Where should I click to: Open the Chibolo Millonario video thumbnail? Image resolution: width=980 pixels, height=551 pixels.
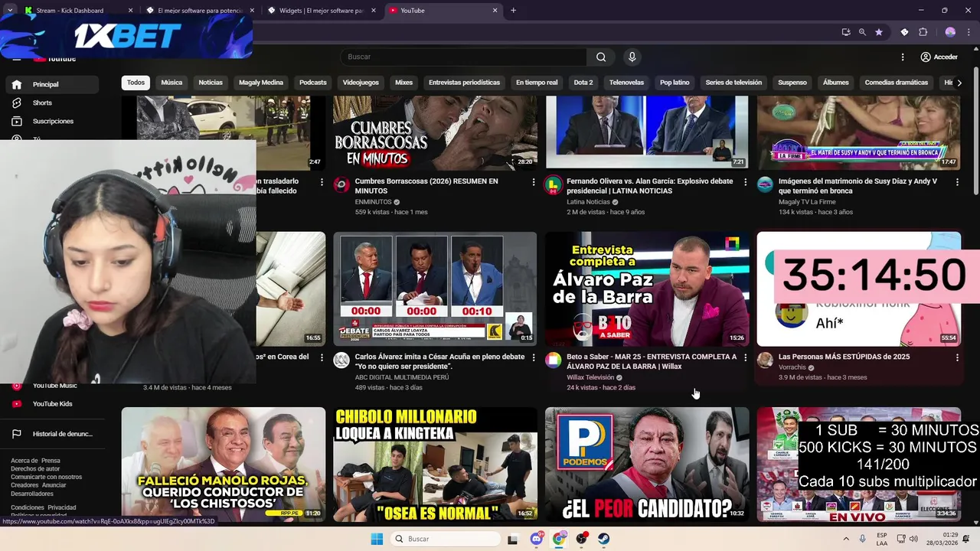[x=435, y=464]
